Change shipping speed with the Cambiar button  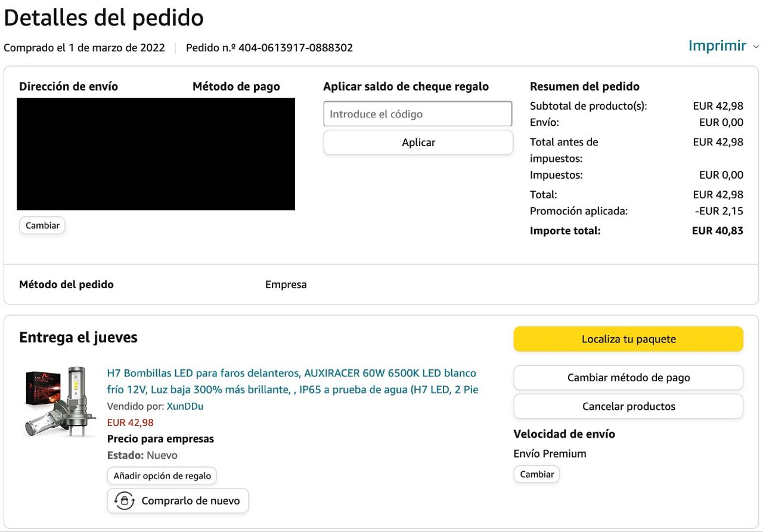(x=536, y=474)
